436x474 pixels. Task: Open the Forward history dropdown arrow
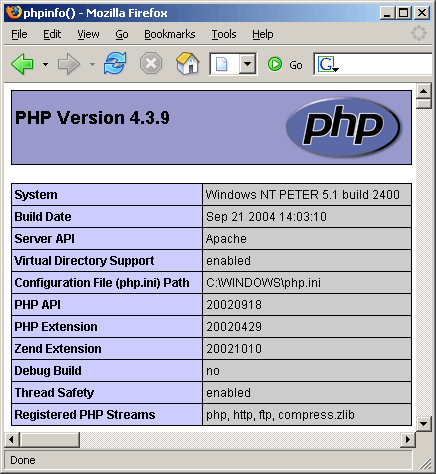[x=92, y=64]
